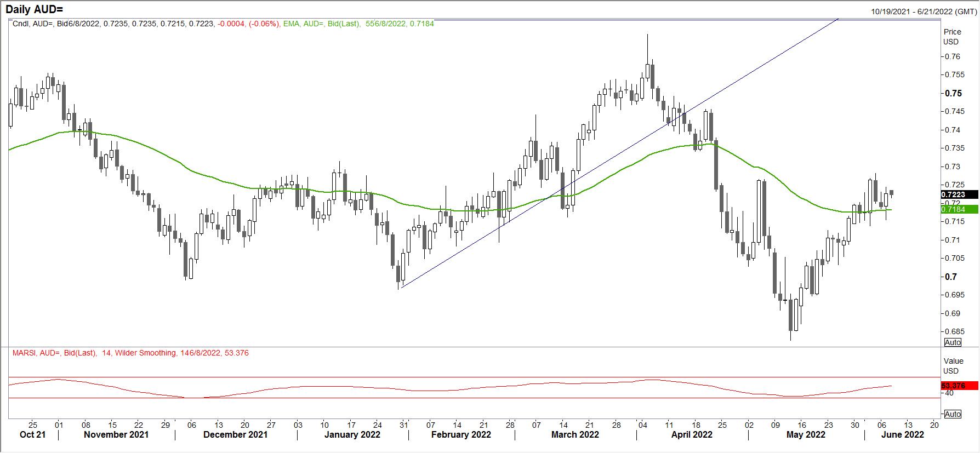
Task: Click the "0.735" price axis label
Action: coord(955,148)
